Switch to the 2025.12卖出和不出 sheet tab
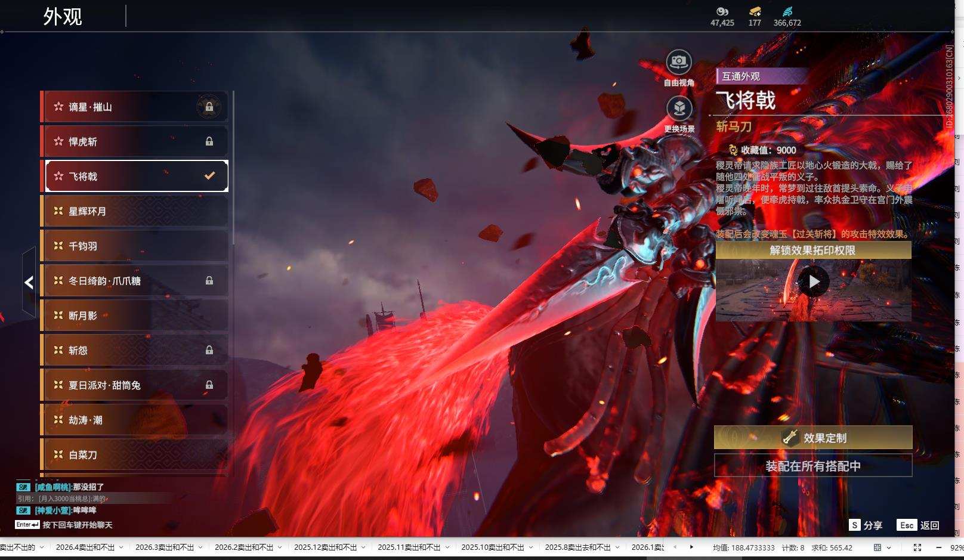The image size is (964, 560). pos(326,547)
